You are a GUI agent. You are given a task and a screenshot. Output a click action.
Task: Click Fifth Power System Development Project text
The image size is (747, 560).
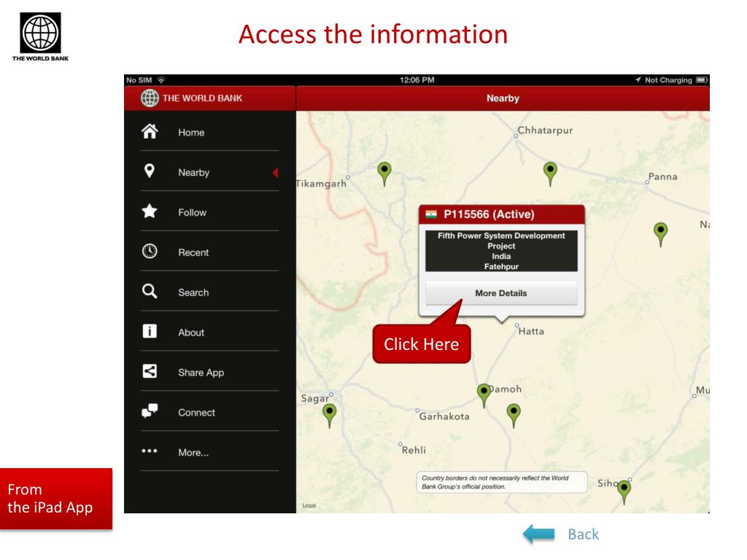coord(501,241)
